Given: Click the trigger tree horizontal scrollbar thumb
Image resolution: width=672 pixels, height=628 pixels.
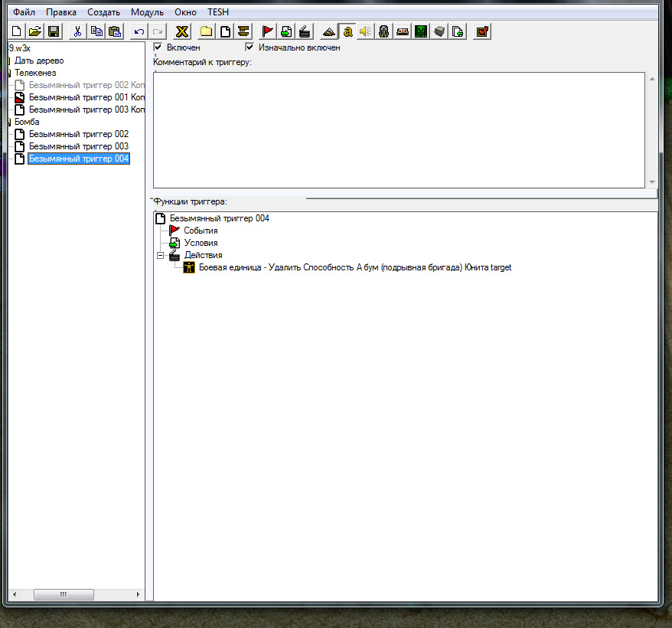Looking at the screenshot, I should pos(64,594).
